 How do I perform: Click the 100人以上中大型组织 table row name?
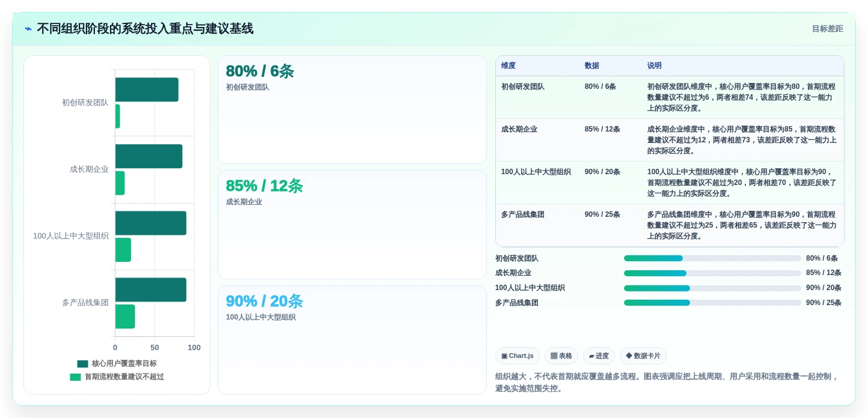click(536, 172)
